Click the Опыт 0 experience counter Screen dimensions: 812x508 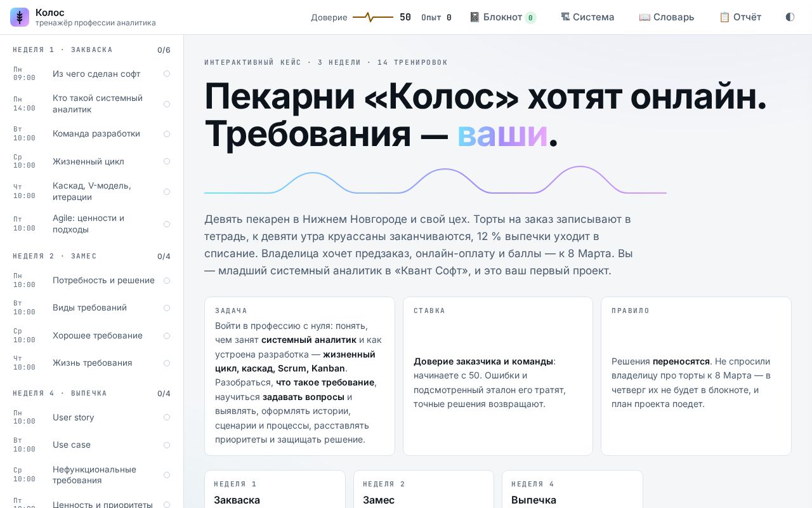(436, 17)
